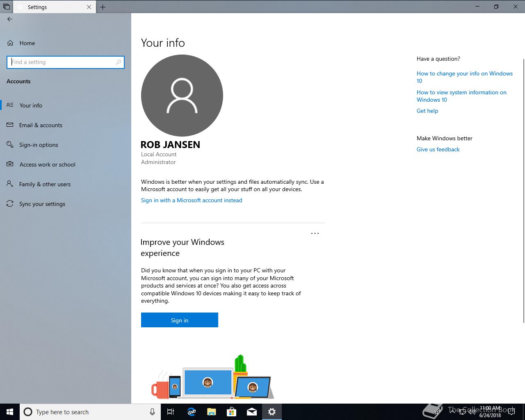Open Mail app from the taskbar

(252, 412)
